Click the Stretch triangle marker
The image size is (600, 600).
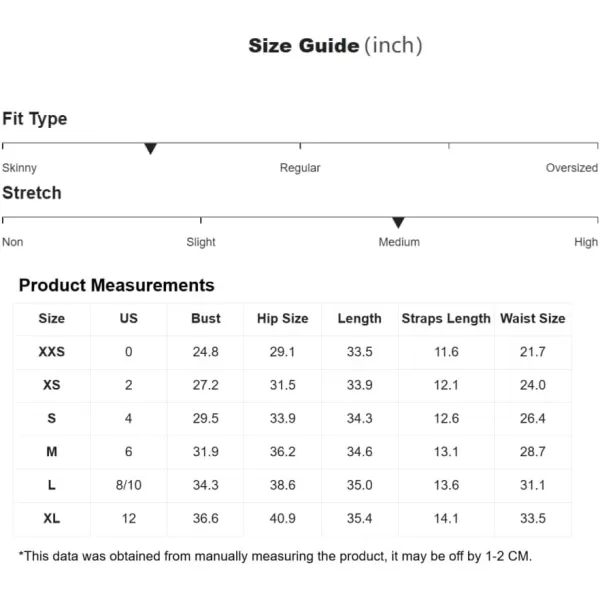[x=398, y=223]
